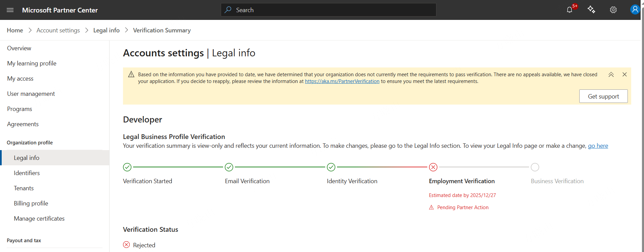Click the Microsoft Partner Center title
644x252 pixels.
coord(60,10)
